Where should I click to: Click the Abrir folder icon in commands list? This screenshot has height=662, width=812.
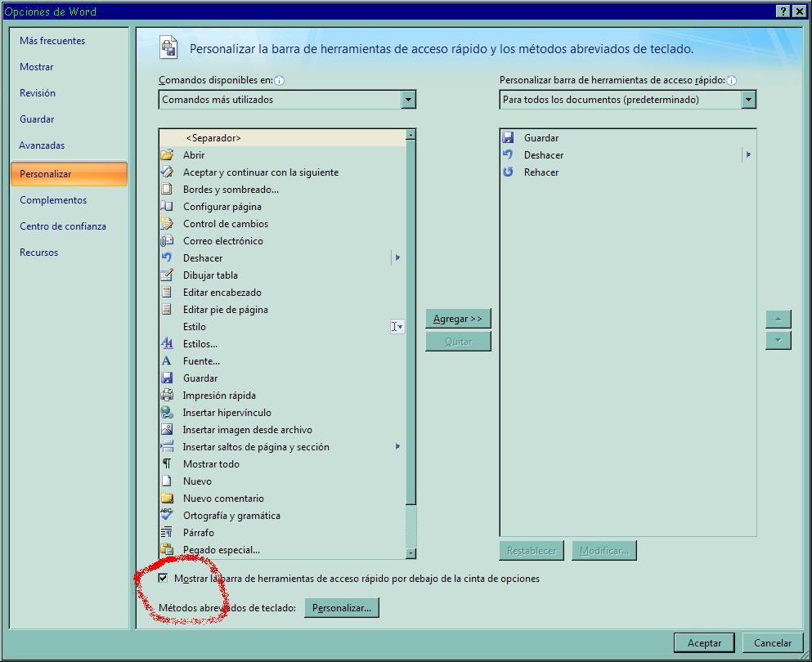pyautogui.click(x=167, y=155)
